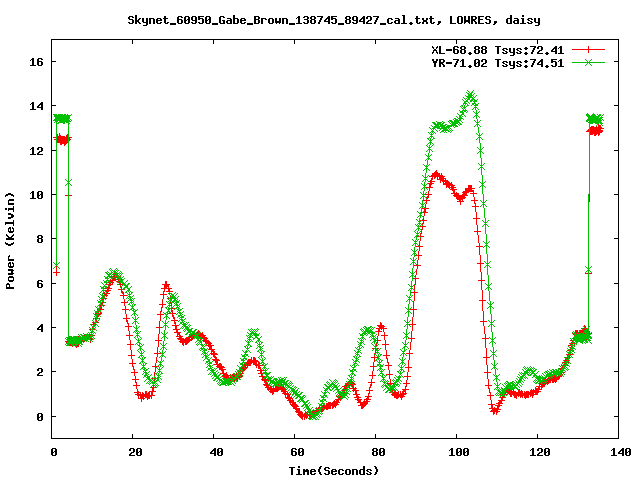The image size is (640, 480).
Task: Click the Time(Seconds) x-axis label
Action: (x=334, y=470)
